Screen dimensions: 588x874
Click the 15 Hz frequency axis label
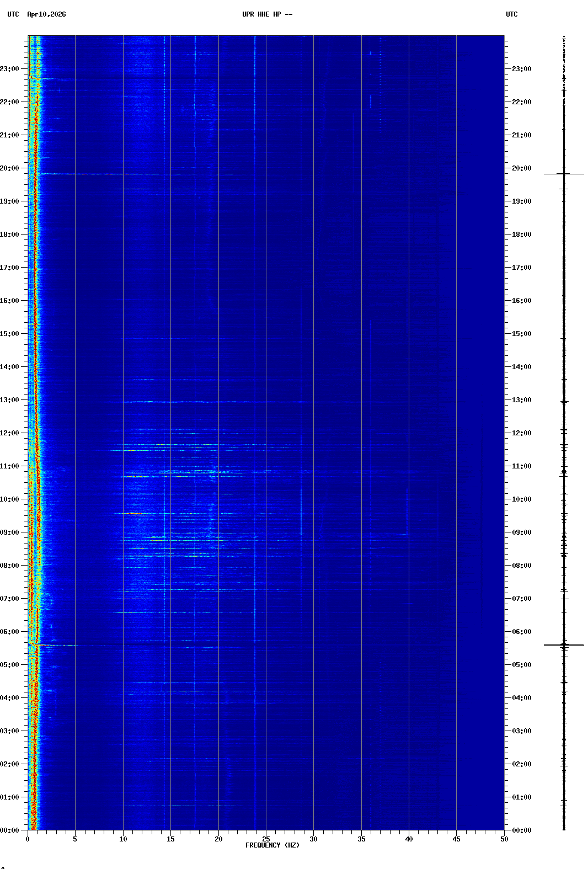pyautogui.click(x=170, y=839)
